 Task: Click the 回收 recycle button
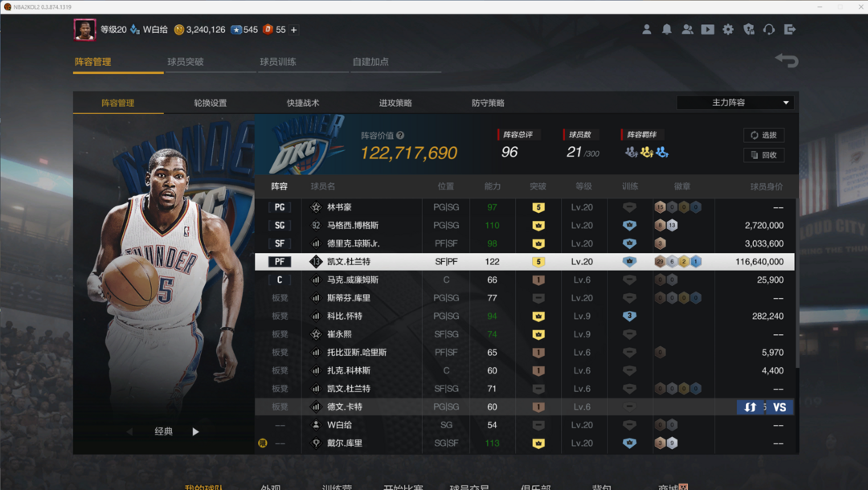coord(764,155)
